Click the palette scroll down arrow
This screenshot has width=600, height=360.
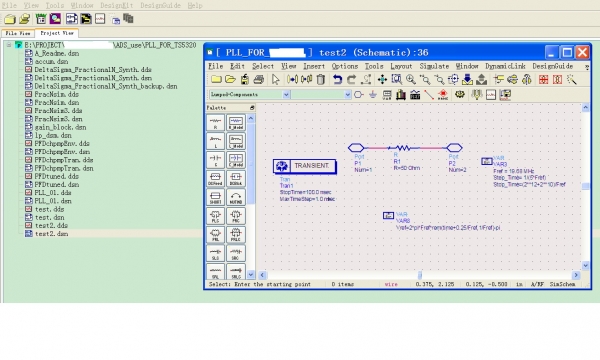[251, 274]
